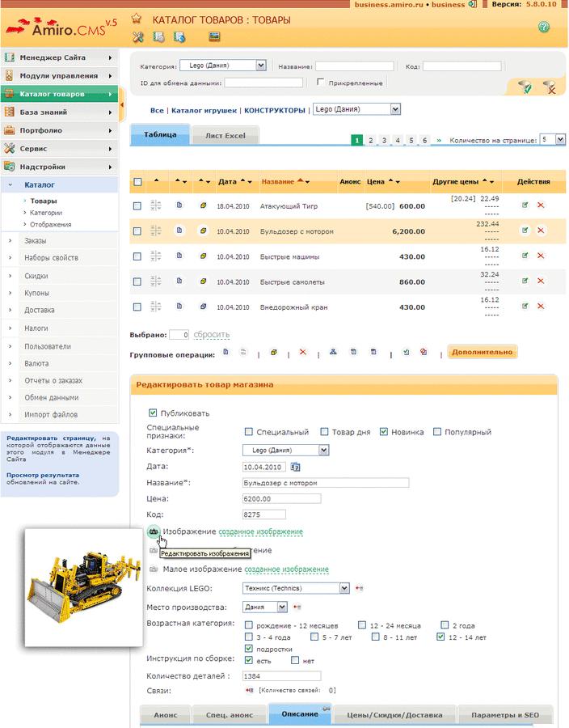The height and width of the screenshot is (728, 569).
Task: Click the Дополнительно button
Action: click(x=482, y=353)
